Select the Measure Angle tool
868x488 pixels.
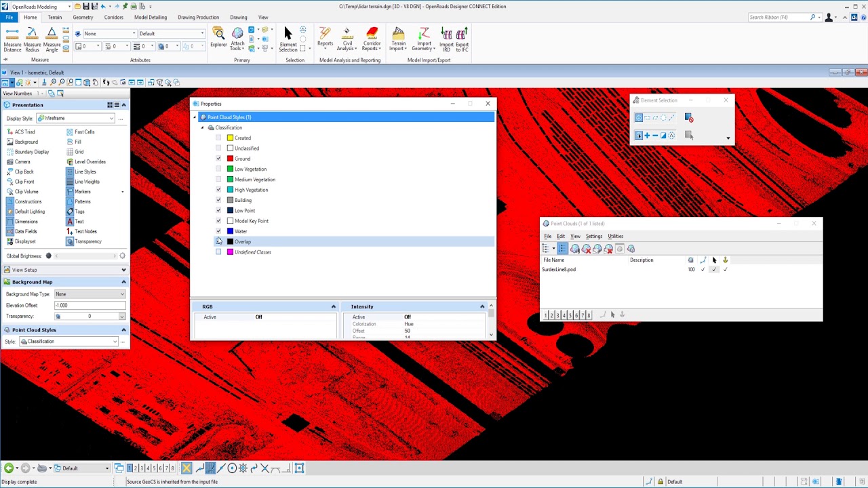click(52, 39)
